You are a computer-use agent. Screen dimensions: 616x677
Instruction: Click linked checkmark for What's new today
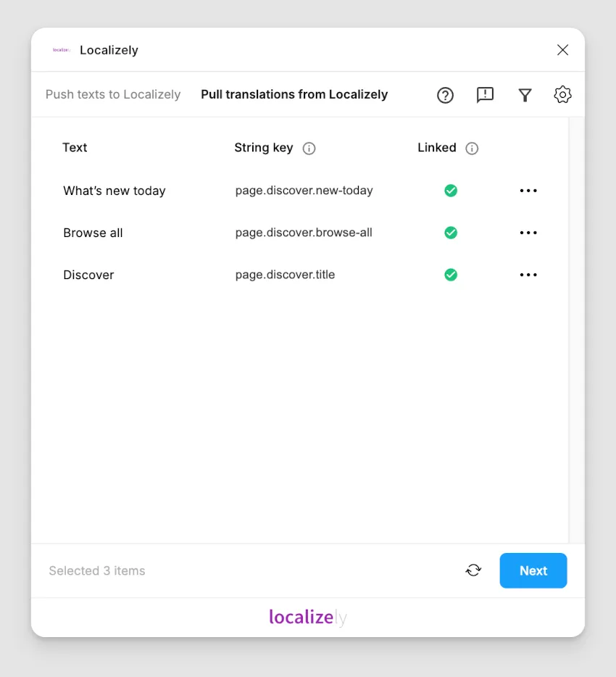point(451,191)
